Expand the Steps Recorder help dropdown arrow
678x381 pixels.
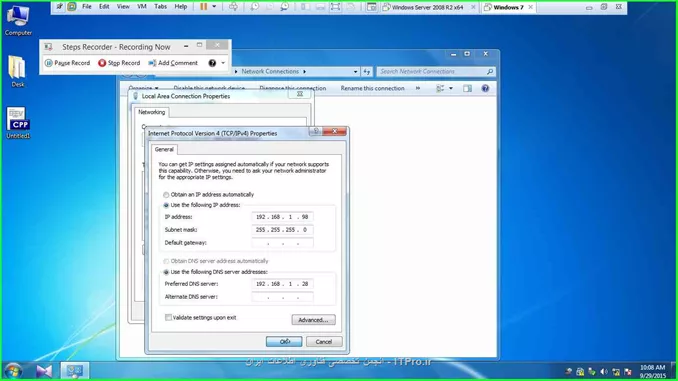click(x=223, y=63)
